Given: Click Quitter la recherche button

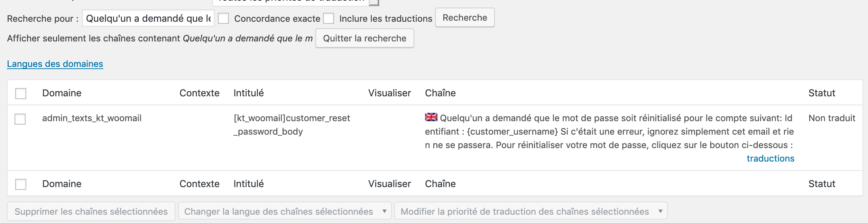Looking at the screenshot, I should [364, 38].
